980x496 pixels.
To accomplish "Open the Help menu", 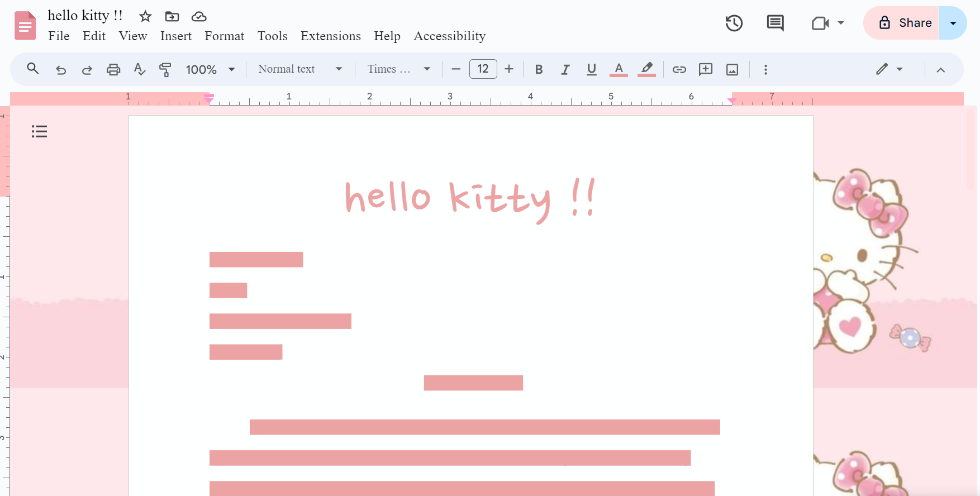I will click(387, 36).
